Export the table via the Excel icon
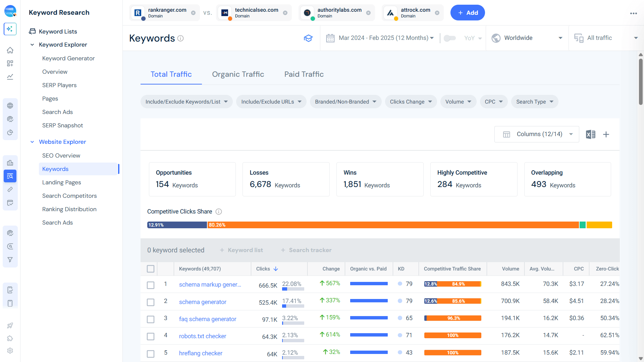The image size is (644, 362). pyautogui.click(x=591, y=134)
